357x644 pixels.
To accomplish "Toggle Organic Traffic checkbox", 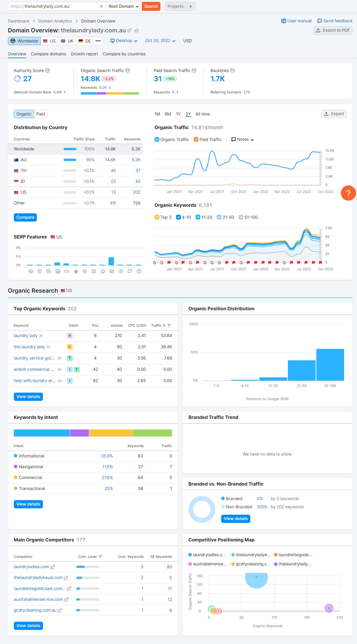I will (157, 139).
